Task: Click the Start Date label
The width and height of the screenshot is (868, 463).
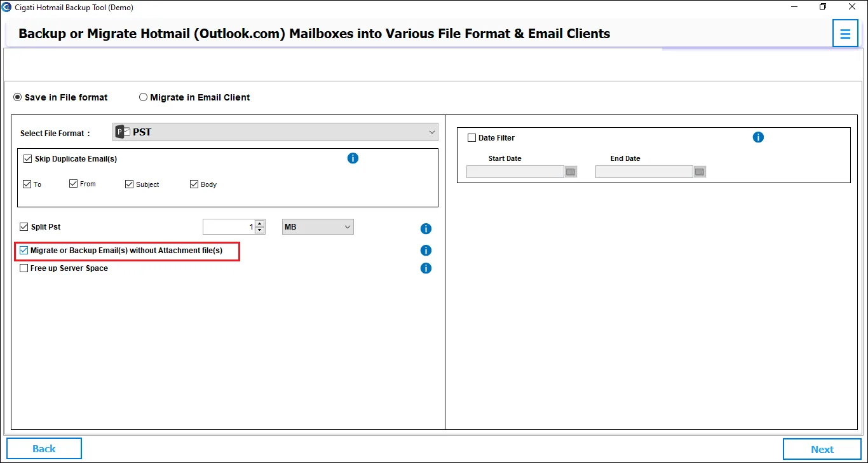Action: click(505, 158)
